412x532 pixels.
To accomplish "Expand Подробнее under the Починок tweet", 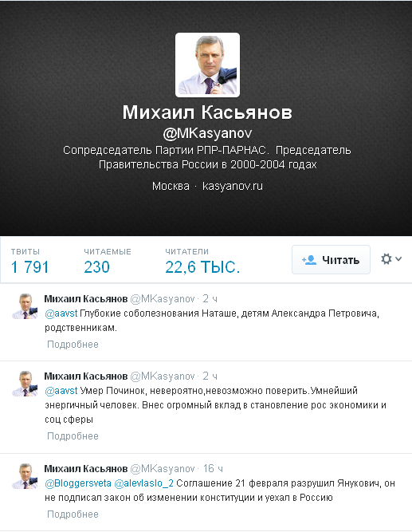I will (x=73, y=436).
